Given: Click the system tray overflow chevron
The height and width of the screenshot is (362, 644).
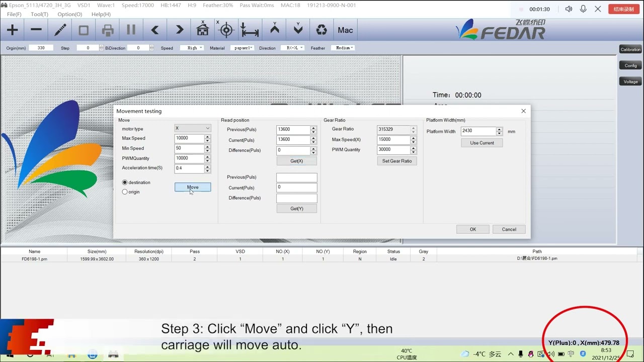Looking at the screenshot, I should [x=511, y=354].
